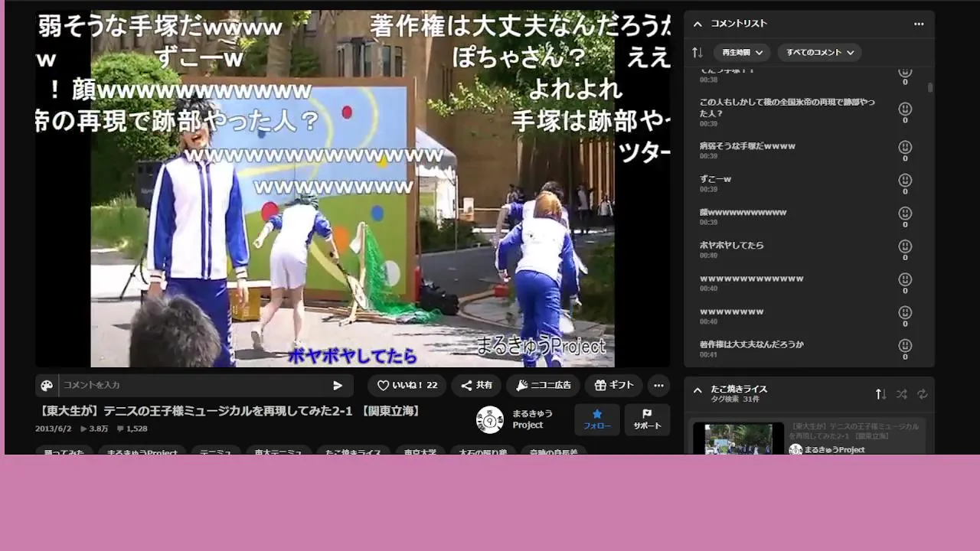Click the comment count 1,528

pyautogui.click(x=132, y=429)
